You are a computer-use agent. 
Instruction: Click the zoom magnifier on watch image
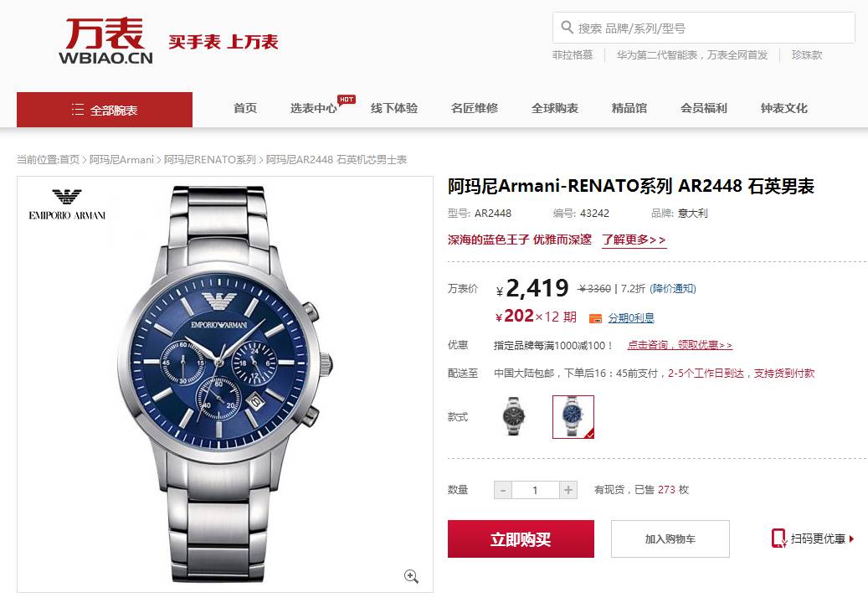(x=411, y=576)
